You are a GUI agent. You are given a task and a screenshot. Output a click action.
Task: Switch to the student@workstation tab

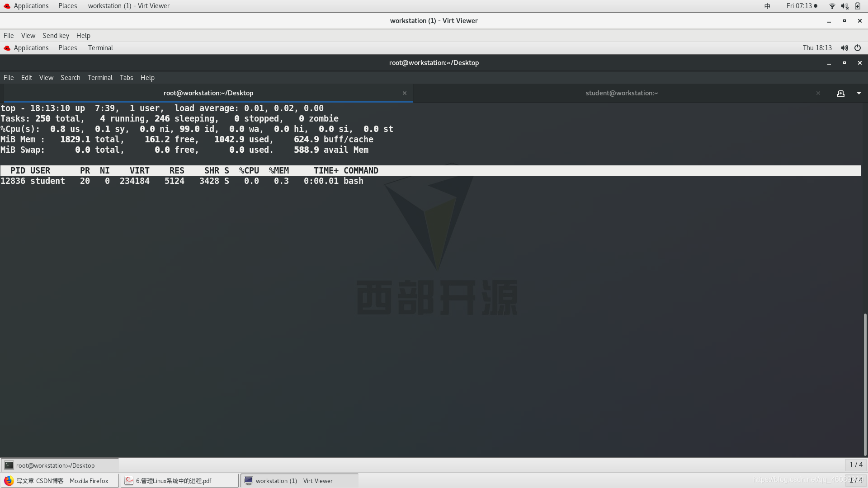pyautogui.click(x=622, y=93)
